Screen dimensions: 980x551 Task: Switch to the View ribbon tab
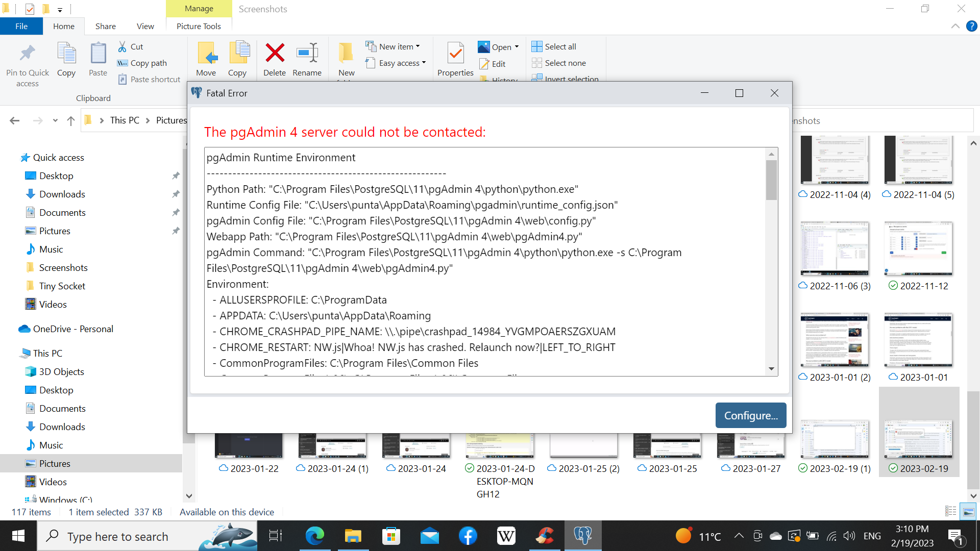[x=145, y=26]
